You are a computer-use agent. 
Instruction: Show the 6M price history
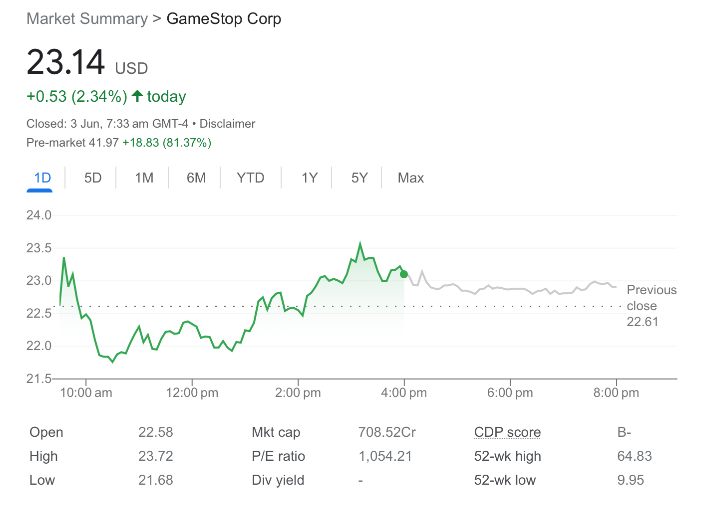(x=196, y=178)
